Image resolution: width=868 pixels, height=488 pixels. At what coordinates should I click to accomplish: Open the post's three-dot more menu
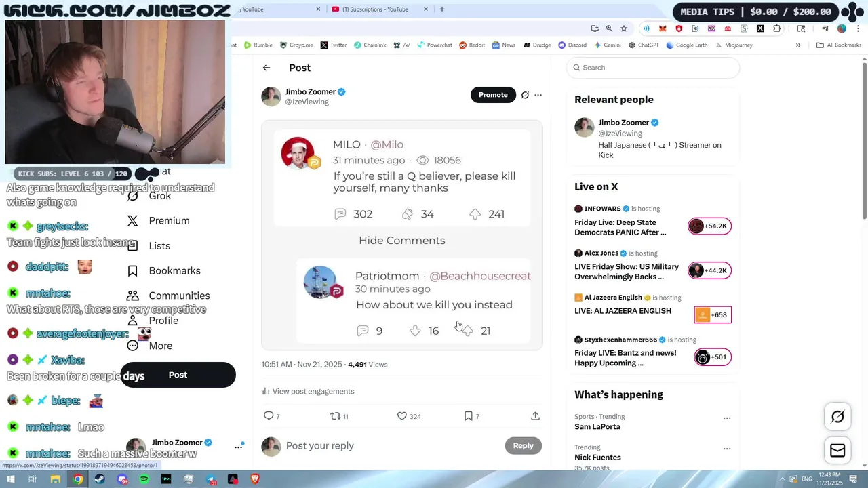coord(538,95)
